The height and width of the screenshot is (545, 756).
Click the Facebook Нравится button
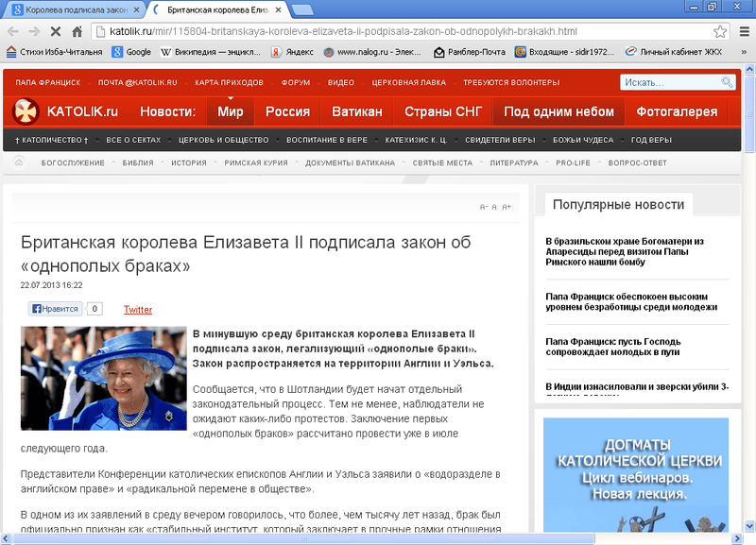coord(55,309)
